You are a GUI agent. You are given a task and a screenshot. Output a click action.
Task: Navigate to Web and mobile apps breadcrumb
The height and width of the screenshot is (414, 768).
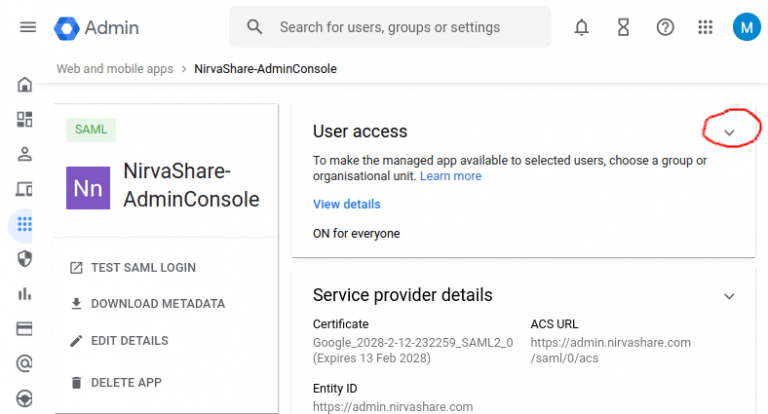click(x=115, y=69)
